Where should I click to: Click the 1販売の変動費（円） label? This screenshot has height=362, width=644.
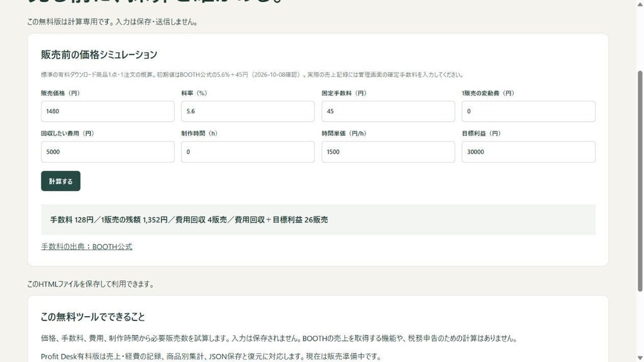488,93
